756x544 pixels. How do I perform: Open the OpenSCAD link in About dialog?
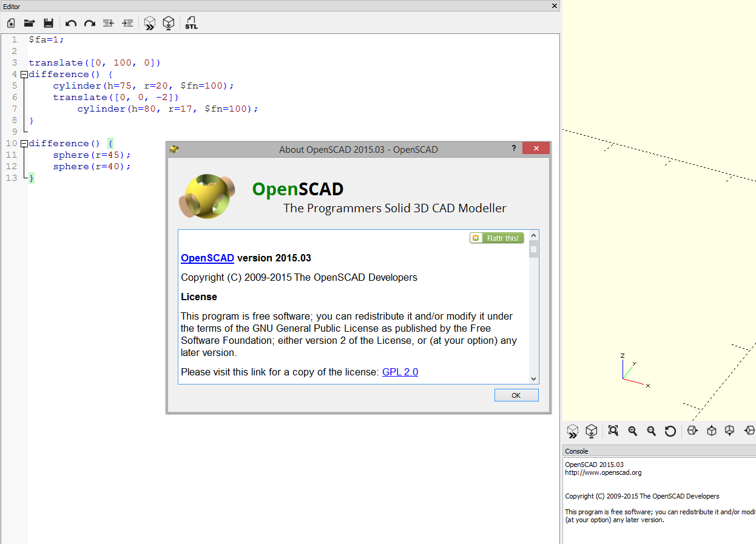208,258
